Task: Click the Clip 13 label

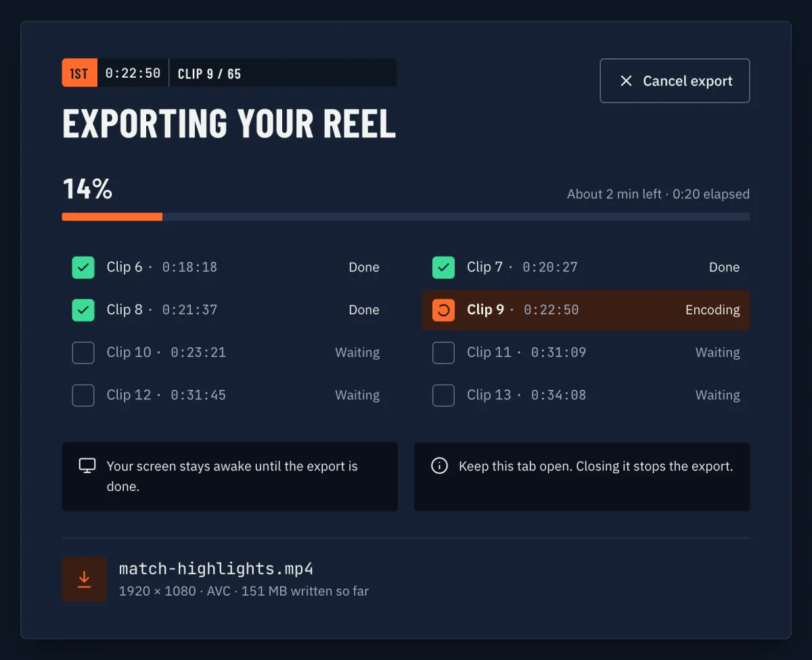Action: (x=489, y=395)
